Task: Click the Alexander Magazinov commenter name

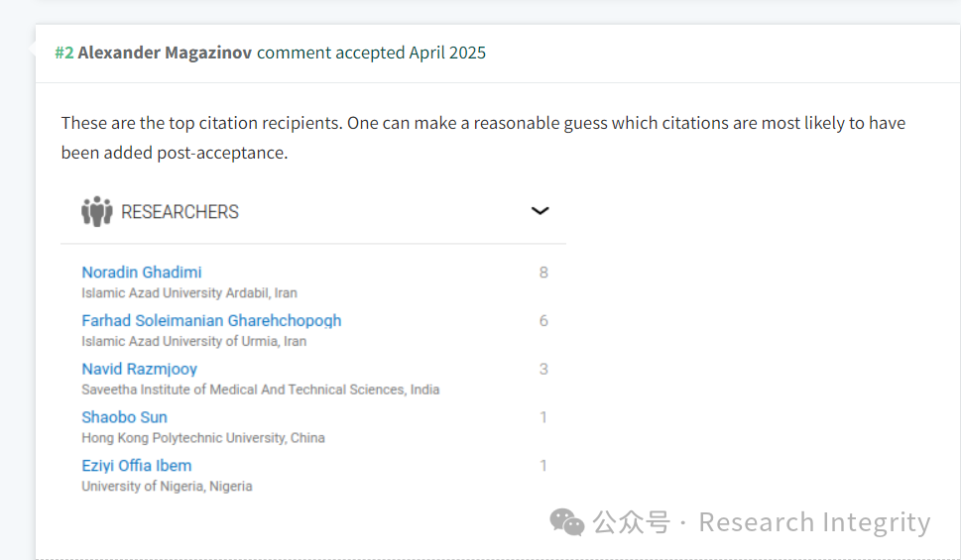Action: pyautogui.click(x=165, y=53)
